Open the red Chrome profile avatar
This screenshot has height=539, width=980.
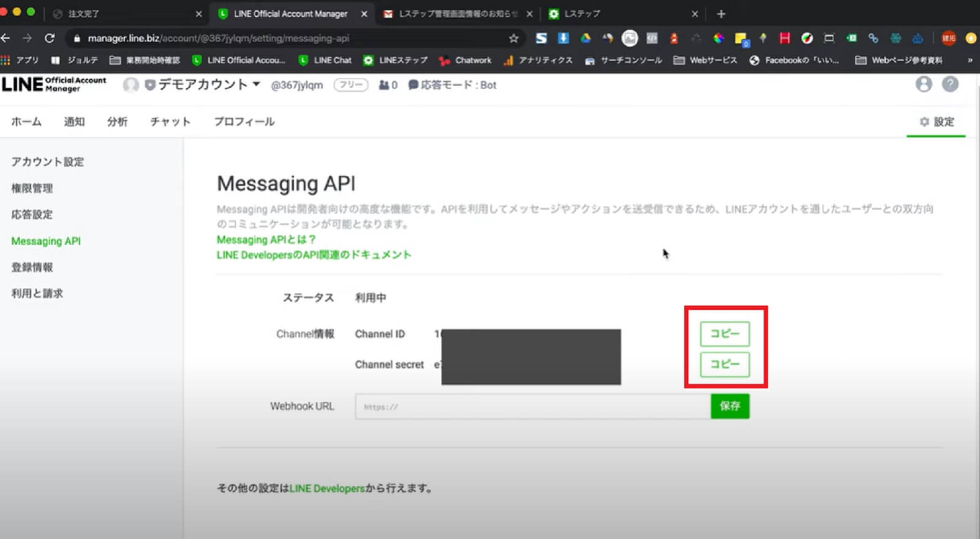click(x=948, y=38)
